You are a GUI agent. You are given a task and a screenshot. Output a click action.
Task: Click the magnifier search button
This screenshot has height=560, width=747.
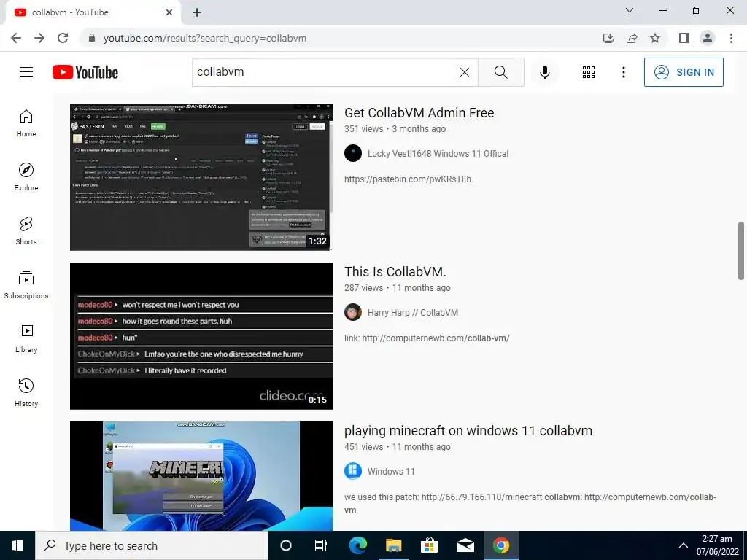tap(500, 72)
